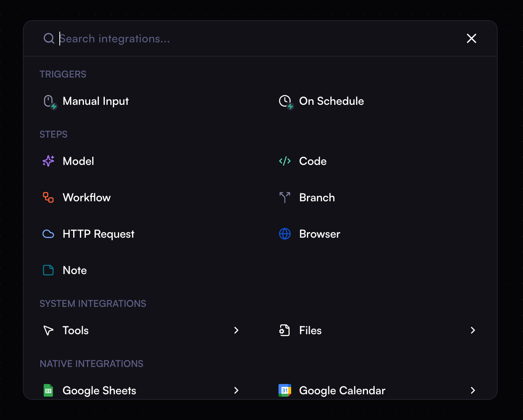Click the Tools cursor icon

coord(48,330)
